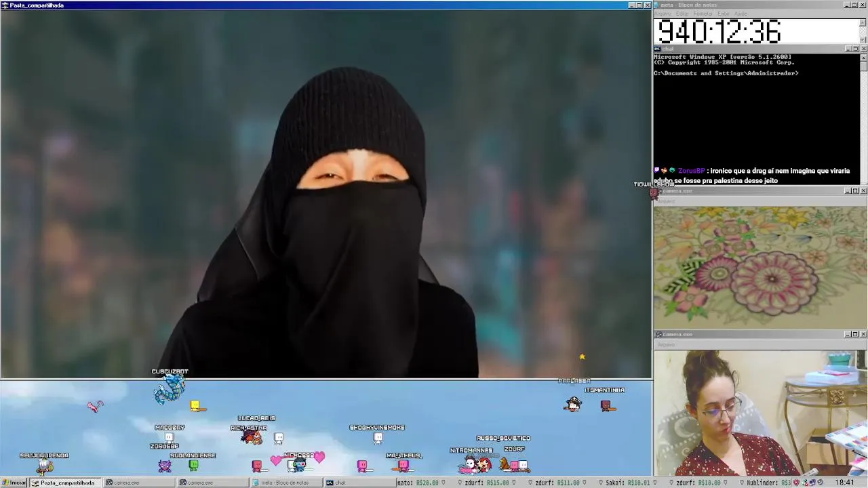Open Arquivo menu in upper camera.exe window
The width and height of the screenshot is (868, 488).
667,201
